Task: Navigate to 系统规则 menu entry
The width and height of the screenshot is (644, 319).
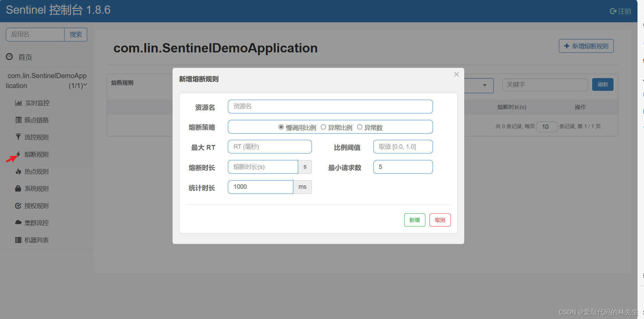Action: coord(37,188)
